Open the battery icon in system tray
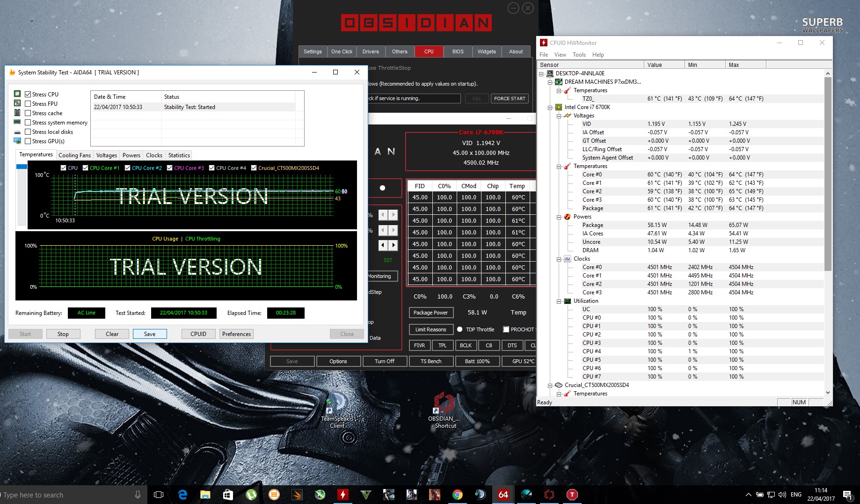The image size is (860, 504). pyautogui.click(x=760, y=495)
